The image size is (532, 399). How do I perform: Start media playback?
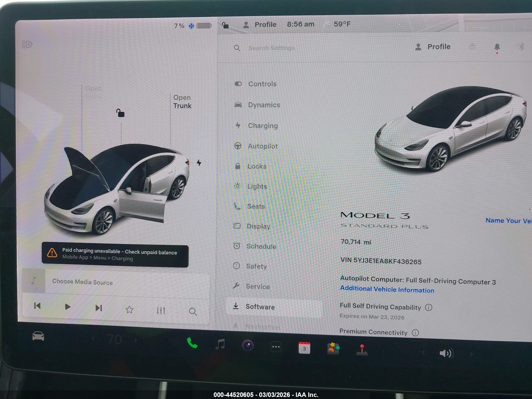[x=68, y=307]
